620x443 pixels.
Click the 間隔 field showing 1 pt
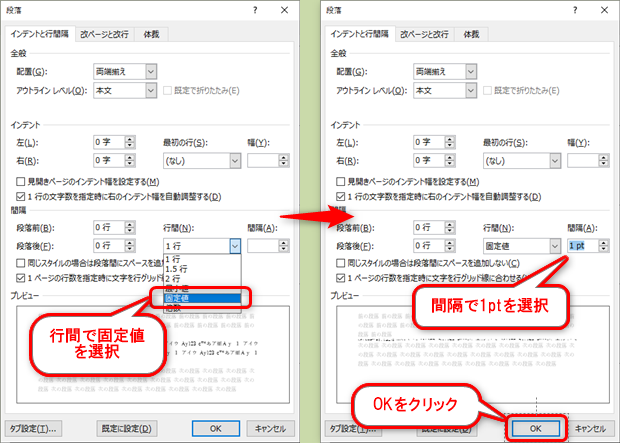click(x=577, y=245)
